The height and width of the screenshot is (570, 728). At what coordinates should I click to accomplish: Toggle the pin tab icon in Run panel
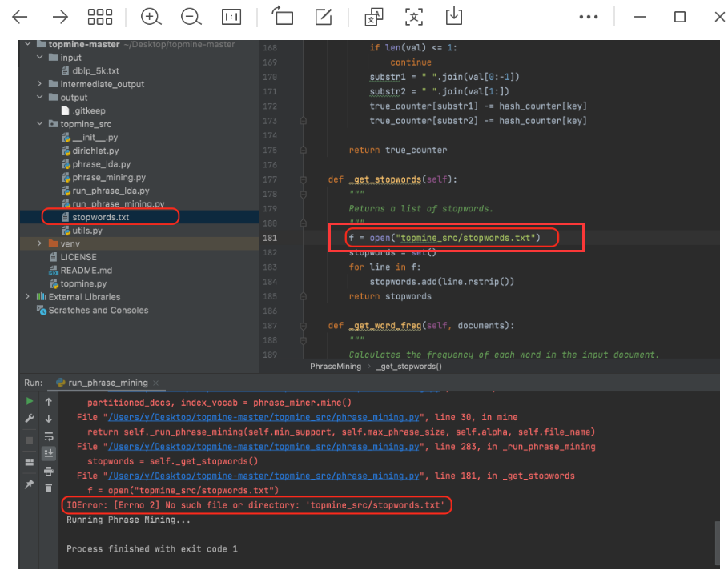[30, 484]
